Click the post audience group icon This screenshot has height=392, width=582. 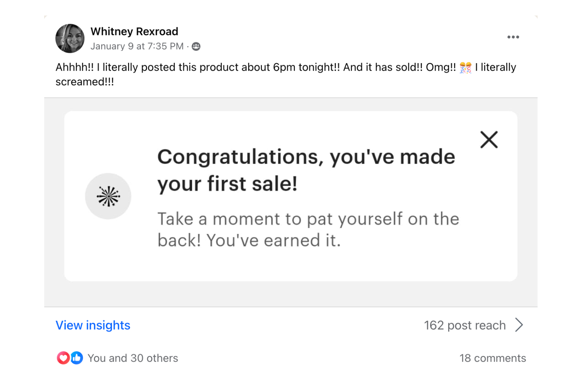click(x=196, y=47)
